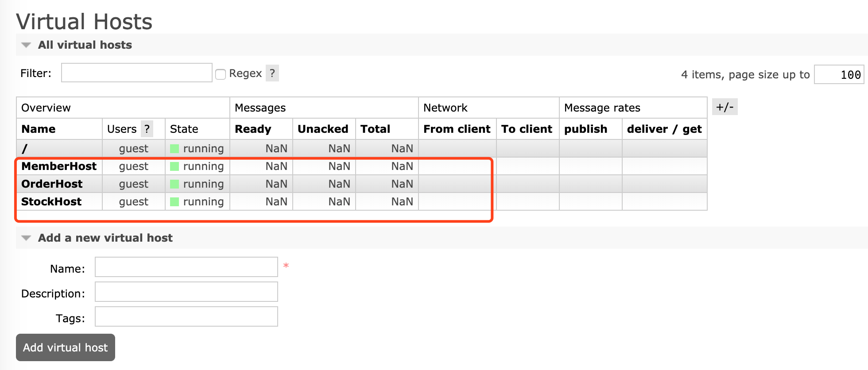Click the new virtual host Name field

(x=186, y=267)
